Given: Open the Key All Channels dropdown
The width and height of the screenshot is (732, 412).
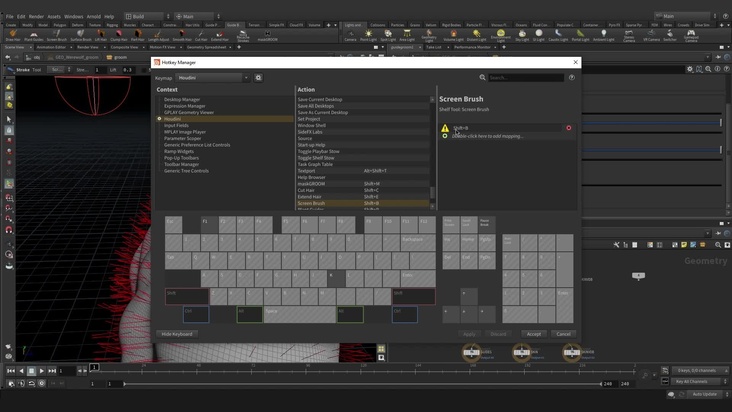Looking at the screenshot, I should point(701,381).
